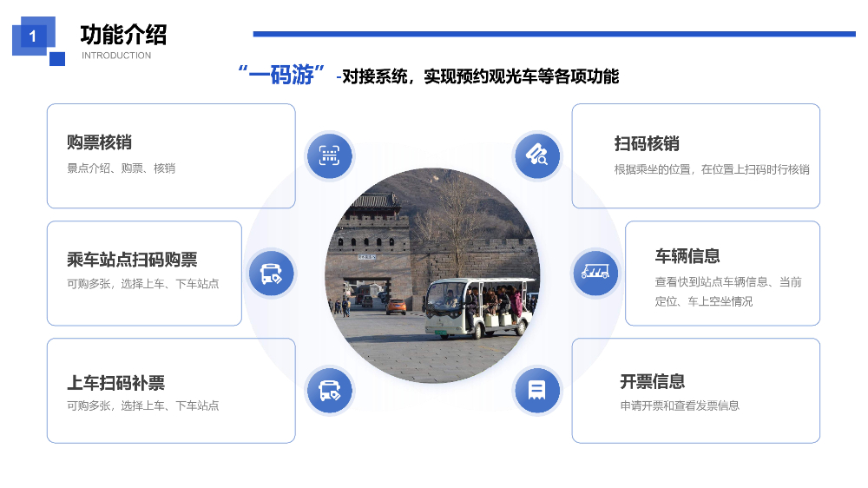This screenshot has height=488, width=868.
Task: Click the blue number 1 badge
Action: (x=33, y=36)
